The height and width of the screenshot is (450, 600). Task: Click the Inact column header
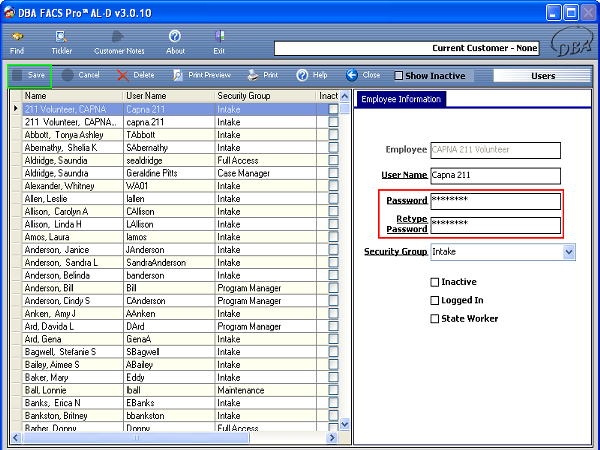click(x=328, y=96)
